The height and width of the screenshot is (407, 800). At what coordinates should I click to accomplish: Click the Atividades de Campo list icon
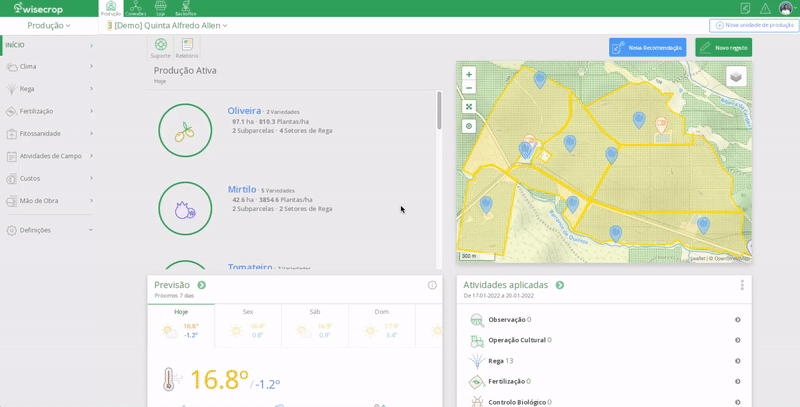pyautogui.click(x=11, y=157)
